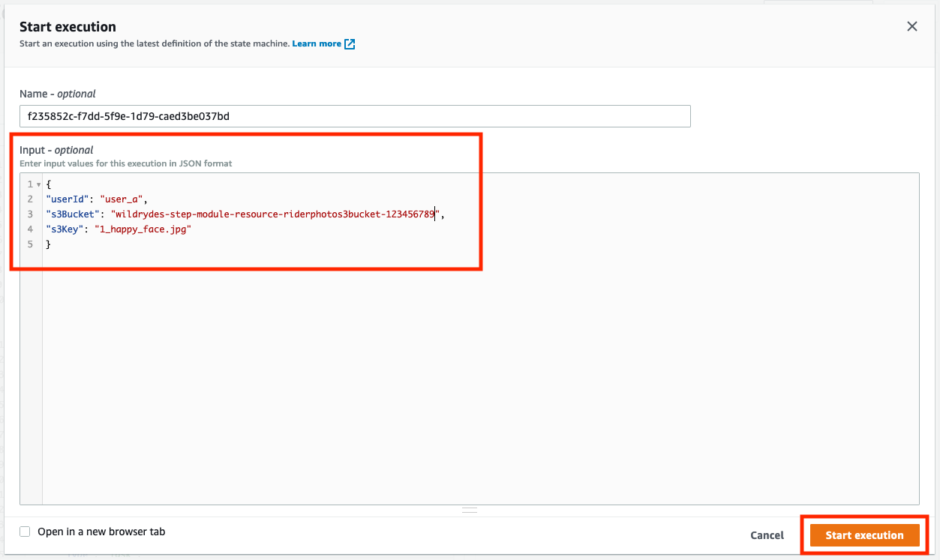Click into the execution Name field

tap(355, 116)
